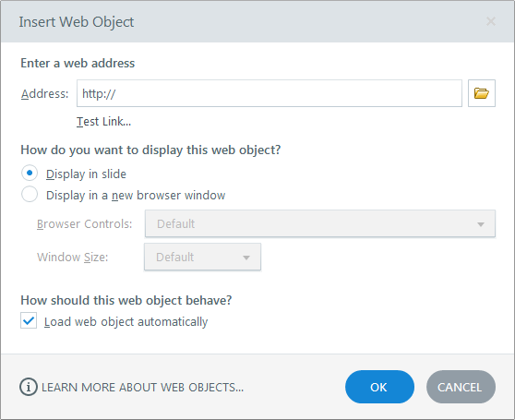This screenshot has height=420, width=515.
Task: Toggle Load web object automatically checkbox
Action: click(x=29, y=320)
